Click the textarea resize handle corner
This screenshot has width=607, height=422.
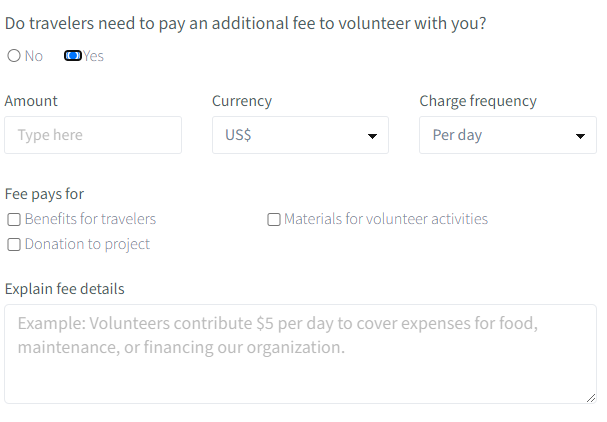coord(591,397)
